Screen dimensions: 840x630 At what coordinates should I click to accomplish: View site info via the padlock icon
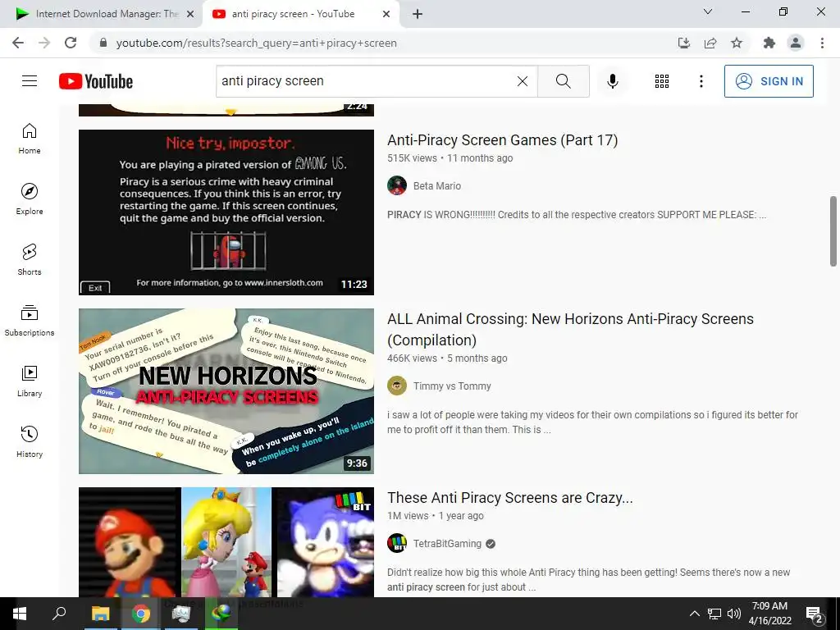[103, 43]
